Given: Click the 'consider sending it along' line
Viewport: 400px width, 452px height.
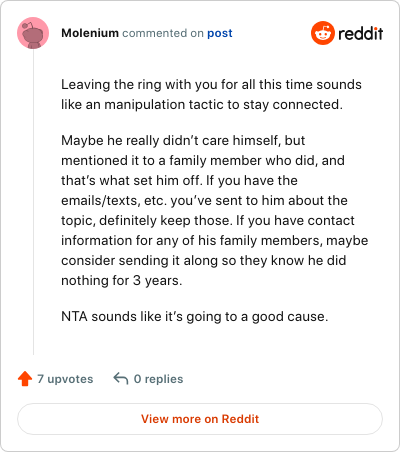Looking at the screenshot, I should 204,261.
